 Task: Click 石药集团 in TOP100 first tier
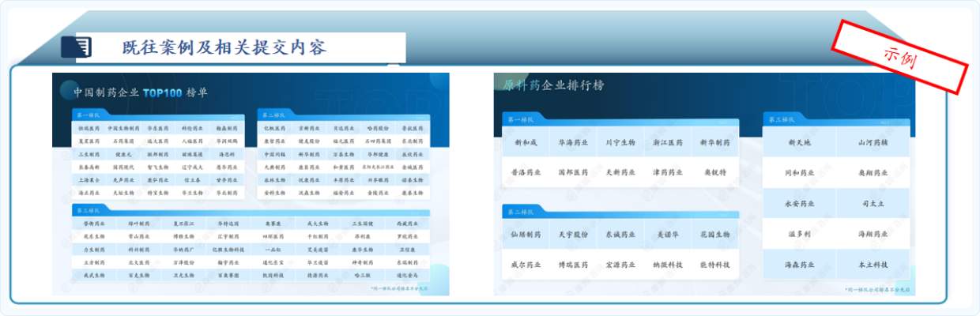click(123, 141)
